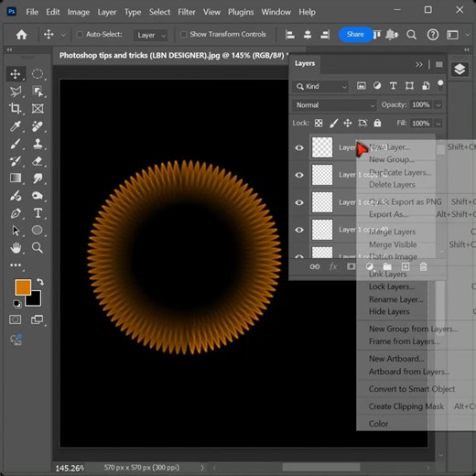Click align left edges button
Image resolution: width=476 pixels, height=476 pixels.
point(290,35)
